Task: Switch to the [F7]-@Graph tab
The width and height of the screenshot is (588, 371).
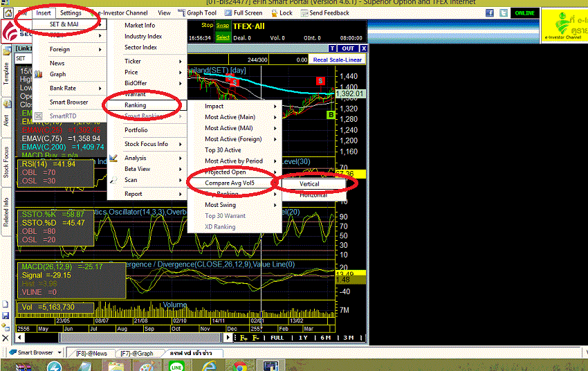Action: point(136,354)
